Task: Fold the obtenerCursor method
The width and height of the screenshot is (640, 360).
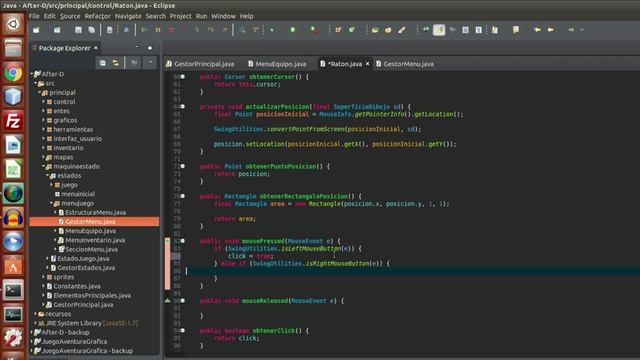Action: point(182,77)
